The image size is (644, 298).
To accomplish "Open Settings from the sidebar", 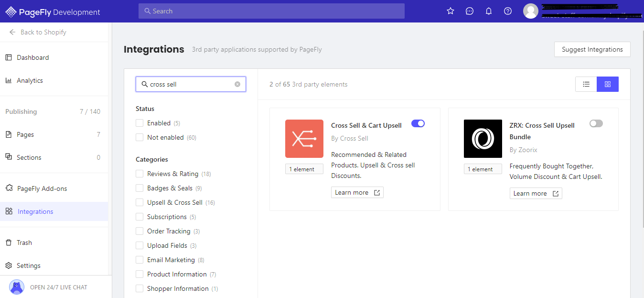I will coord(54,265).
